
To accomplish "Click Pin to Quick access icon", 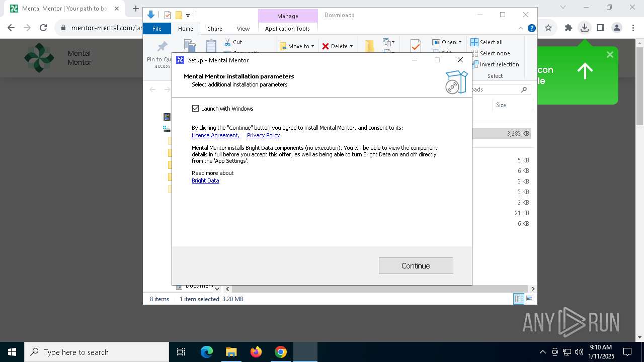I will 162,47.
